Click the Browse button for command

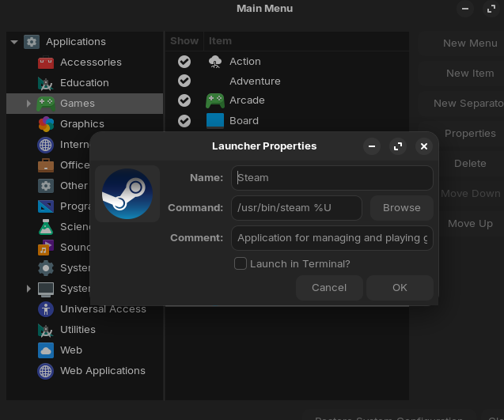(401, 208)
